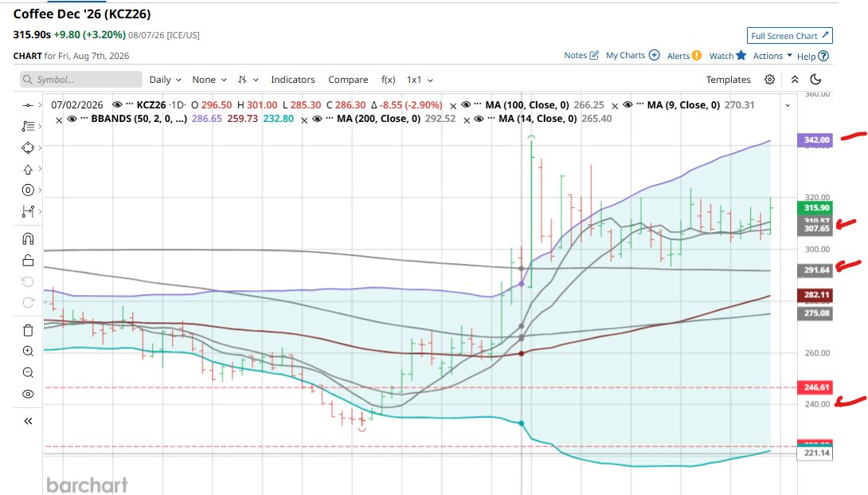Viewport: 868px width, 495px height.
Task: Click the Full Screen Chart button
Action: [x=789, y=36]
